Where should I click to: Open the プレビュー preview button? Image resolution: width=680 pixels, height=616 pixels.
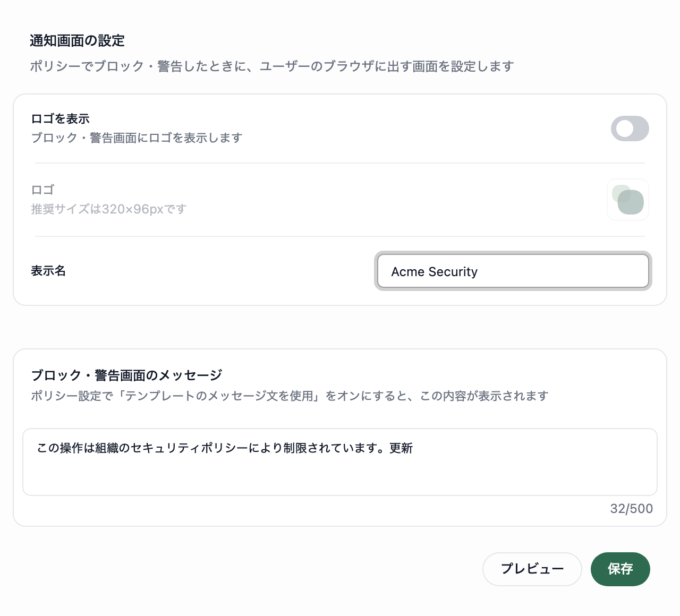[532, 569]
